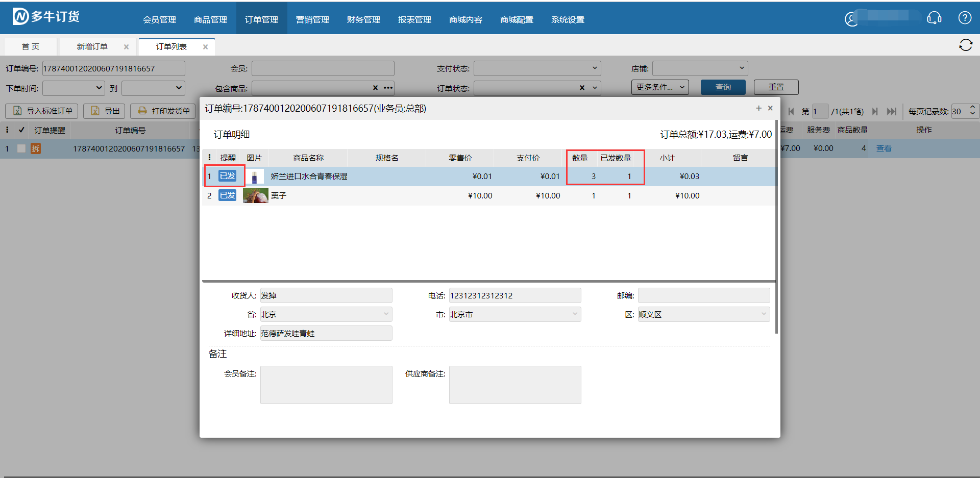Open the 商城内容 menu
Image resolution: width=980 pixels, height=478 pixels.
pos(465,19)
